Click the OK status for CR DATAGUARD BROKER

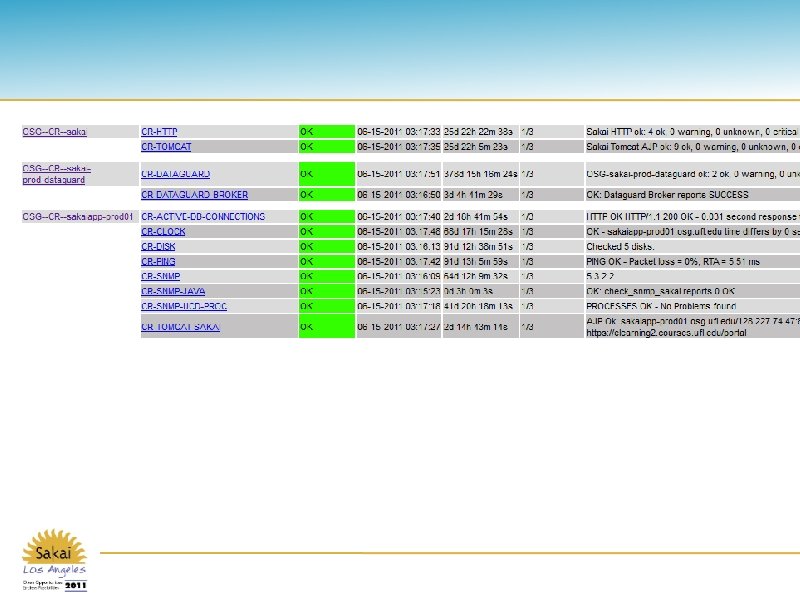coord(327,194)
